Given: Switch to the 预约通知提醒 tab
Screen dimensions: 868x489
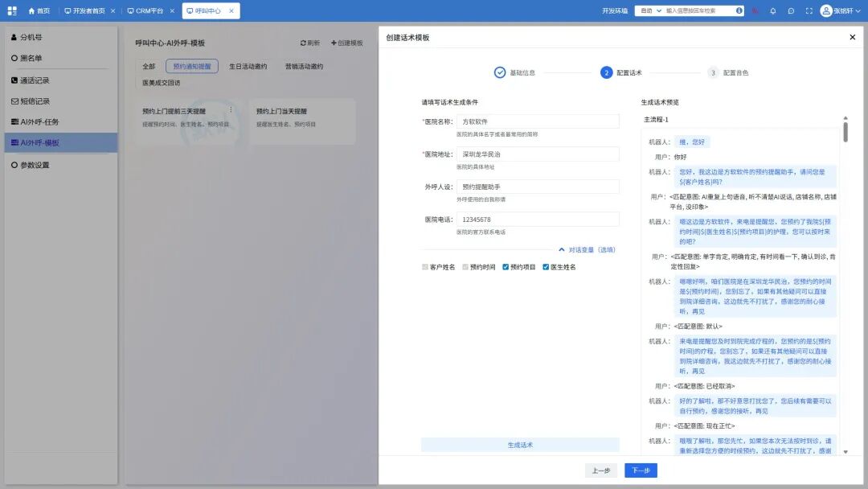Looking at the screenshot, I should (x=192, y=66).
